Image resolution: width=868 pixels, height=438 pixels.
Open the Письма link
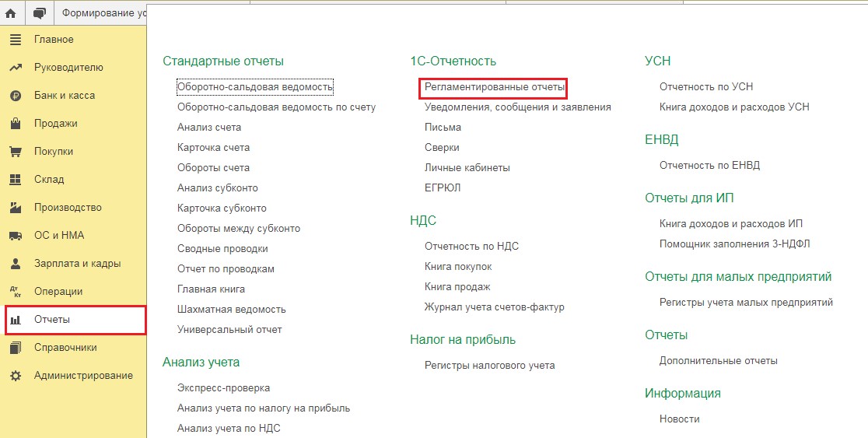click(443, 128)
